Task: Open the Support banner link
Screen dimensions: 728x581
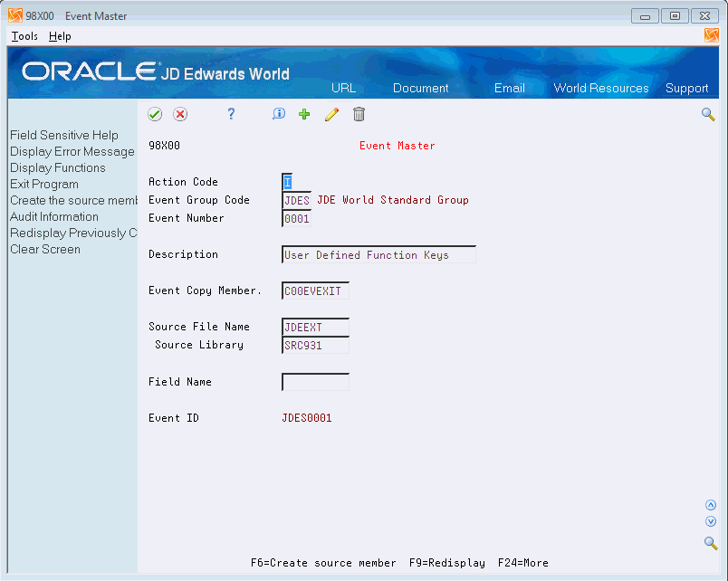Action: (686, 88)
